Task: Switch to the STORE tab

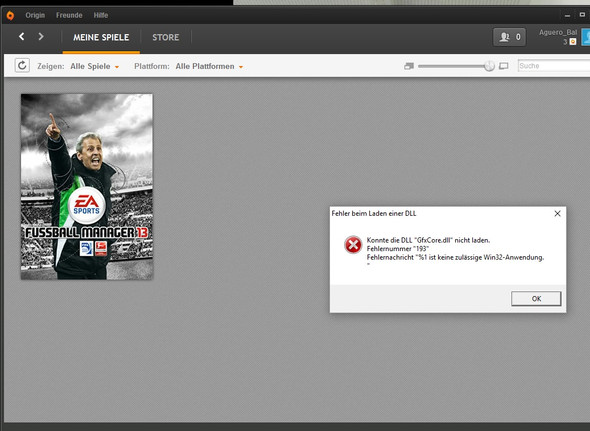Action: pos(166,37)
